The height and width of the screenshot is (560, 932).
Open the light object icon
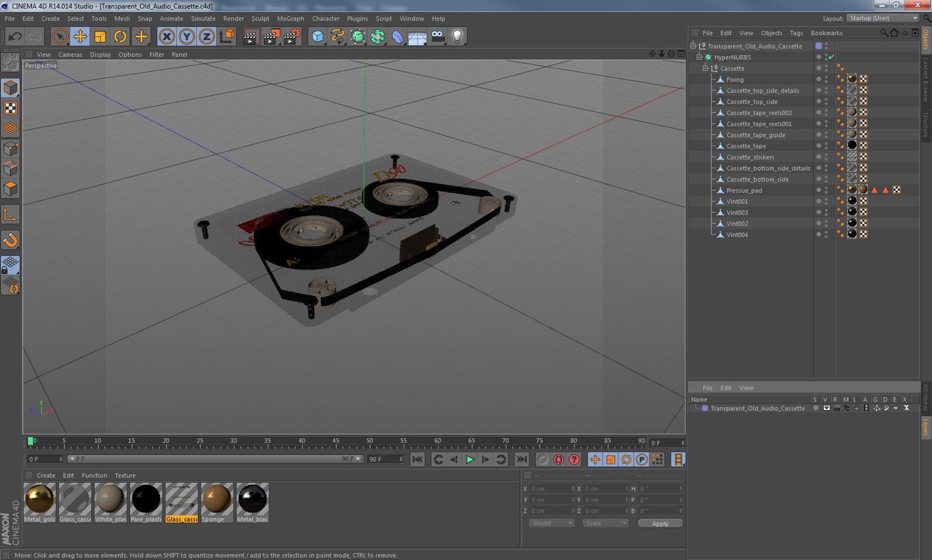tap(457, 36)
